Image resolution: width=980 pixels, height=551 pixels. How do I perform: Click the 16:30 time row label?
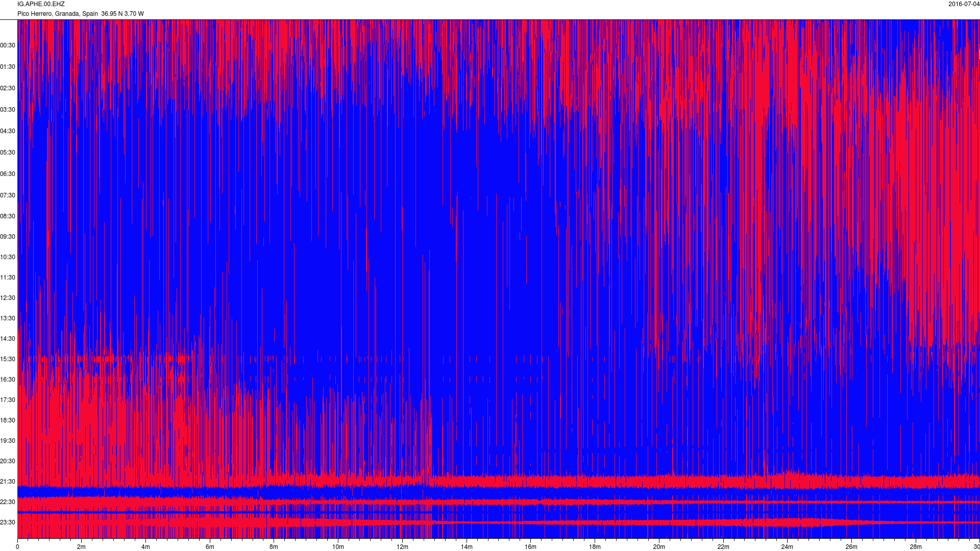click(x=8, y=380)
